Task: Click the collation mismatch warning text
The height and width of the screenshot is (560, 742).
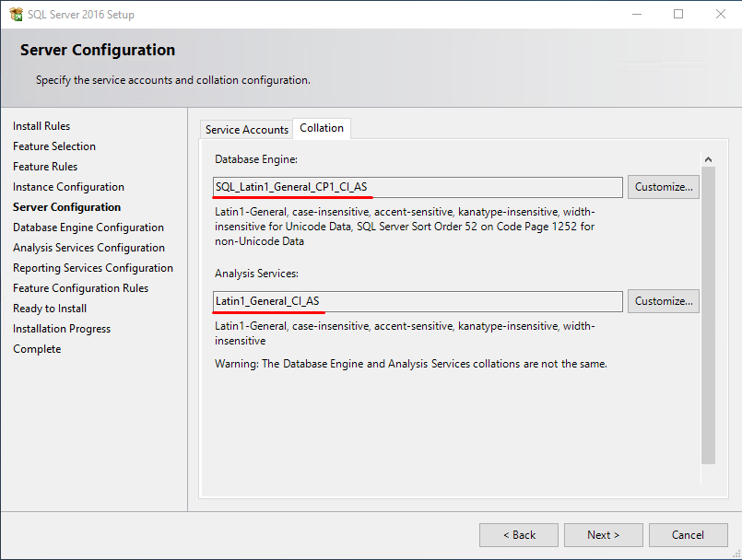Action: (x=411, y=364)
